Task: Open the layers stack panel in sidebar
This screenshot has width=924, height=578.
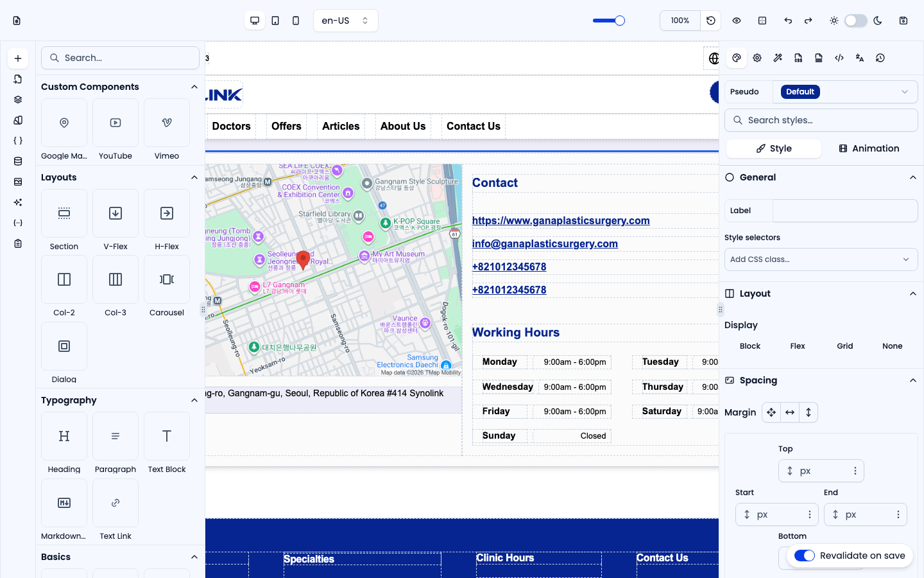Action: pos(18,100)
